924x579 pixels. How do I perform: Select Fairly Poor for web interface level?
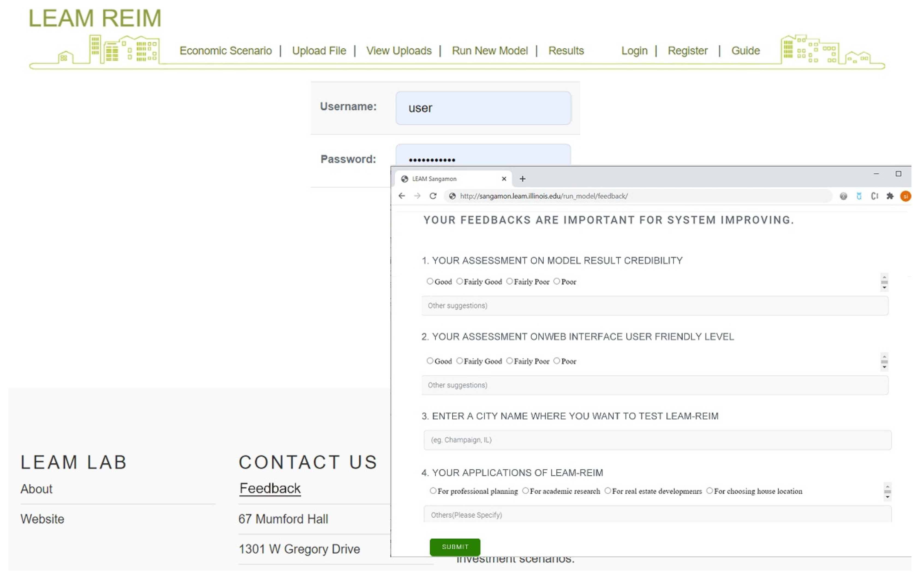point(509,361)
